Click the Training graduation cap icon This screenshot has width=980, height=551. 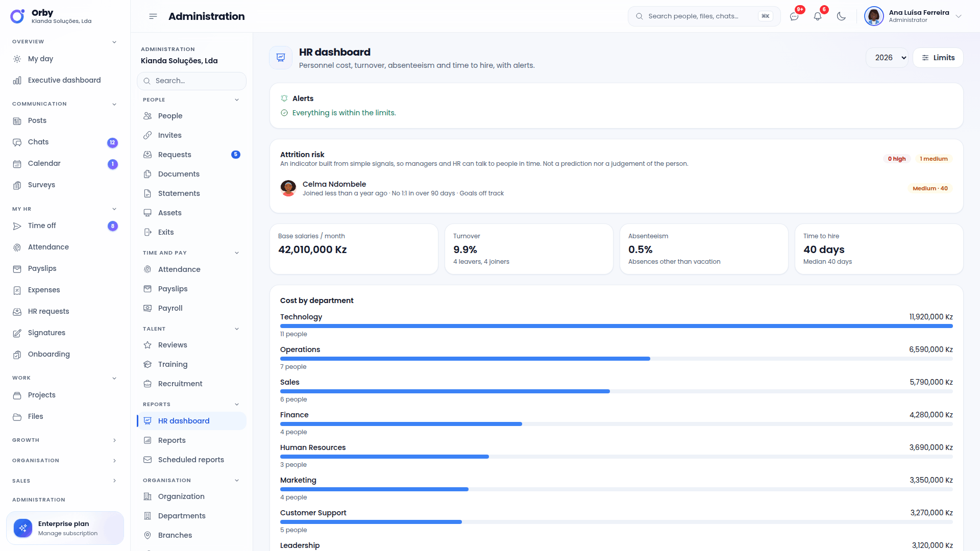click(148, 364)
